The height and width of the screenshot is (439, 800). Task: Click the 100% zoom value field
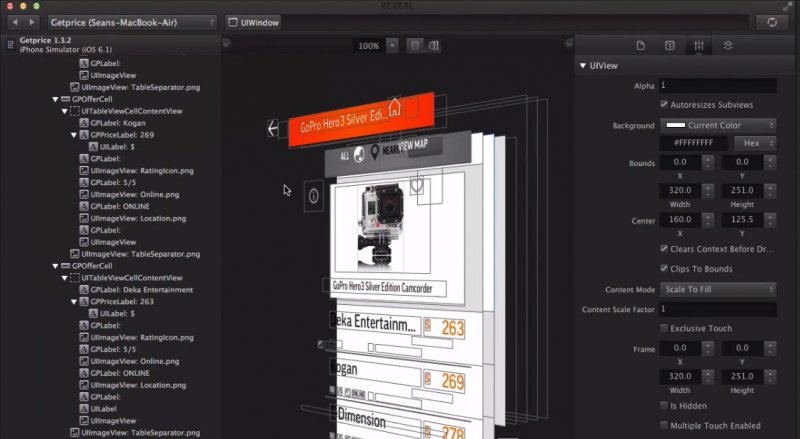(x=369, y=45)
